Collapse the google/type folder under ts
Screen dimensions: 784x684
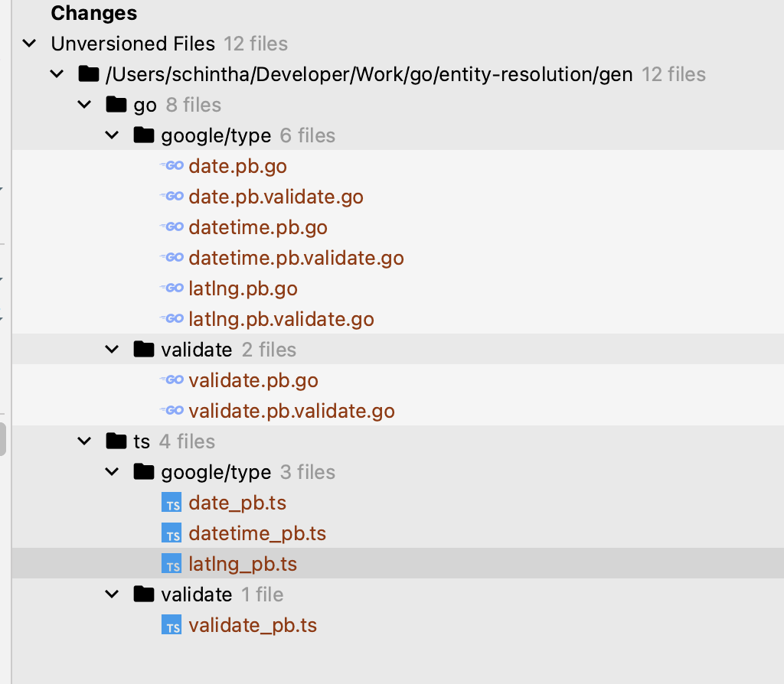[x=112, y=472]
